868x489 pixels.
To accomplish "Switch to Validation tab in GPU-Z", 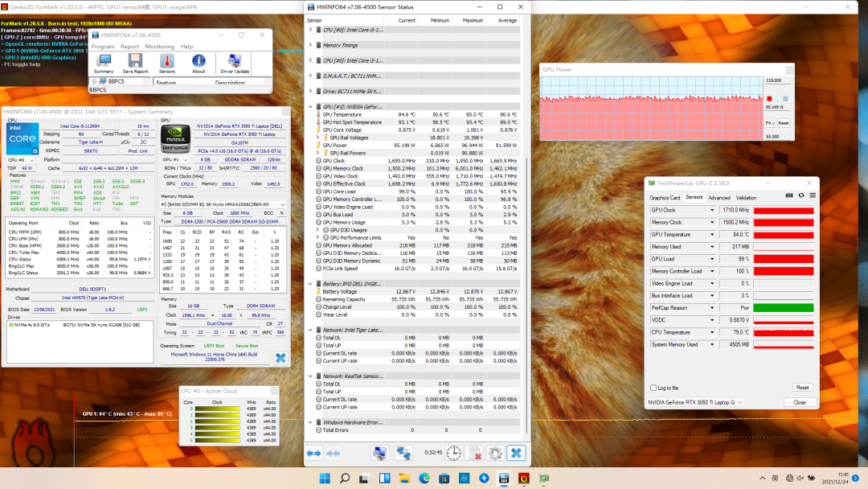I will [746, 198].
